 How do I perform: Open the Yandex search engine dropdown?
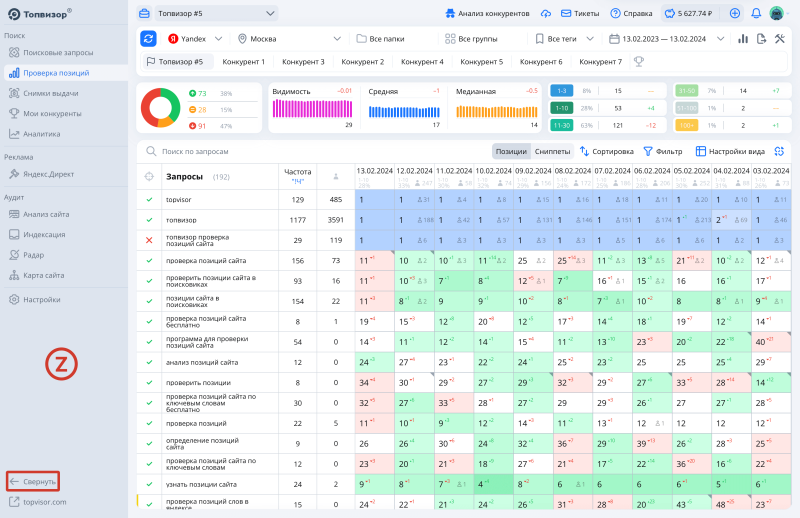194,38
